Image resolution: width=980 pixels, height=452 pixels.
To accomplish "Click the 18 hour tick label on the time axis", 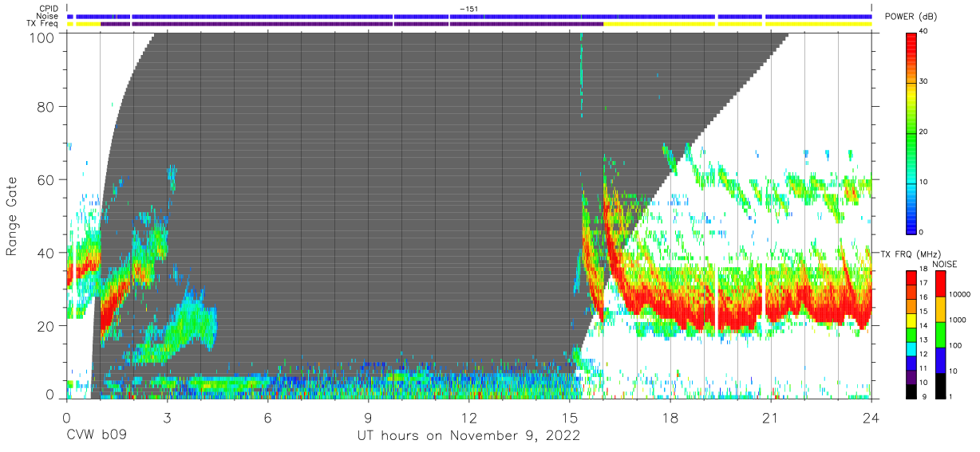I will pos(670,418).
